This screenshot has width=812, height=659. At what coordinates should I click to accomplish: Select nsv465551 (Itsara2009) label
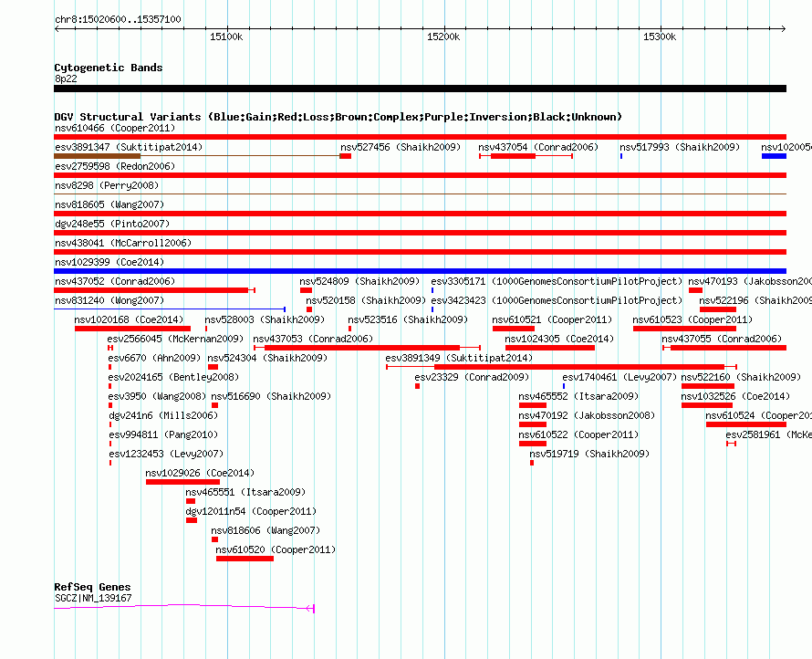click(x=245, y=492)
